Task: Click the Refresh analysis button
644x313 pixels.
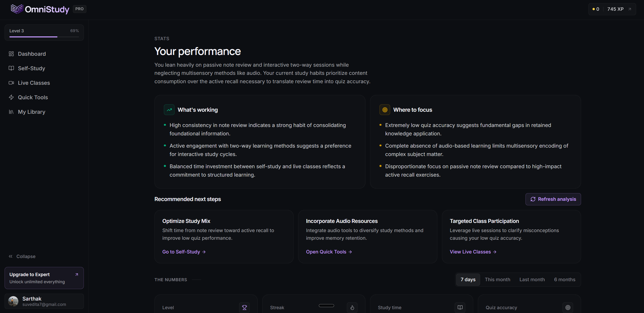Action: point(553,199)
